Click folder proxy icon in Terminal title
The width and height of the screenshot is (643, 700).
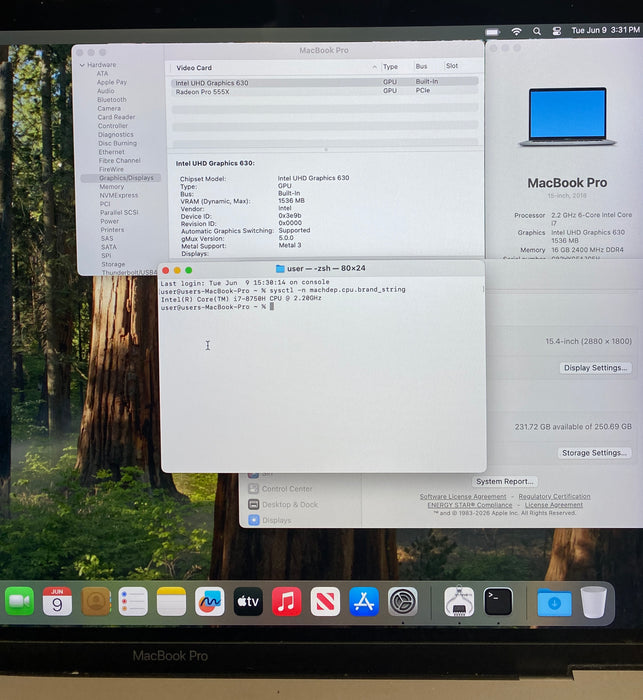click(x=280, y=268)
